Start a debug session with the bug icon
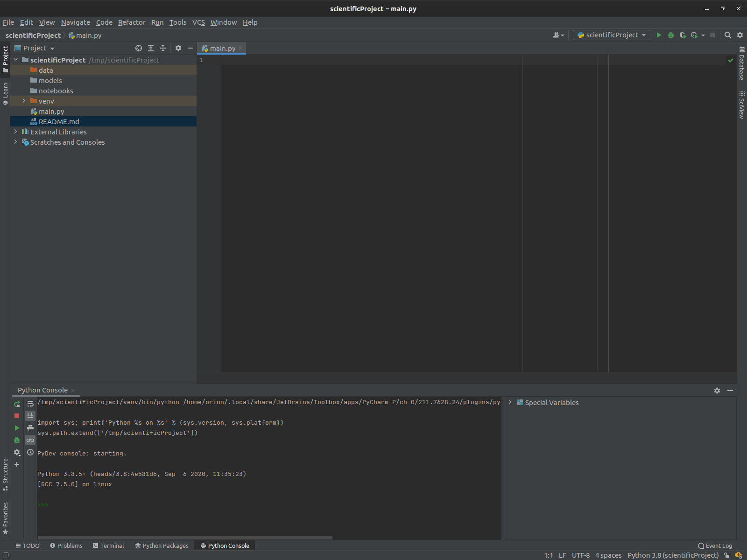Image resolution: width=747 pixels, height=560 pixels. tap(671, 35)
